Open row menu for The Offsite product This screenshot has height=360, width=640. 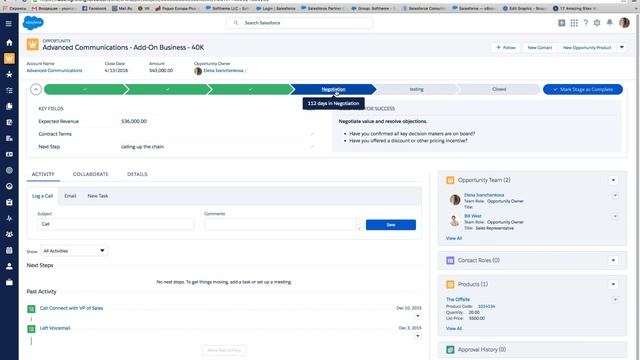[x=615, y=300]
